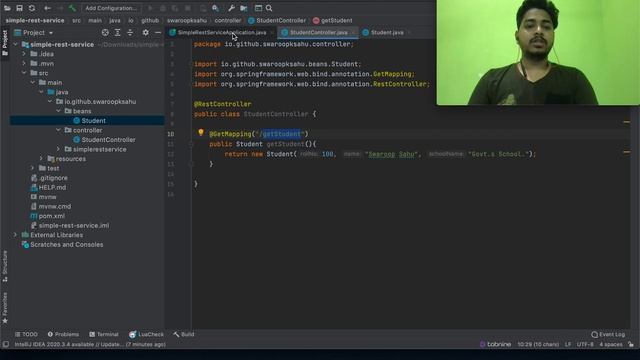Toggle the Structure tool window stripe button
Screen dimensions: 640x360
(5, 267)
